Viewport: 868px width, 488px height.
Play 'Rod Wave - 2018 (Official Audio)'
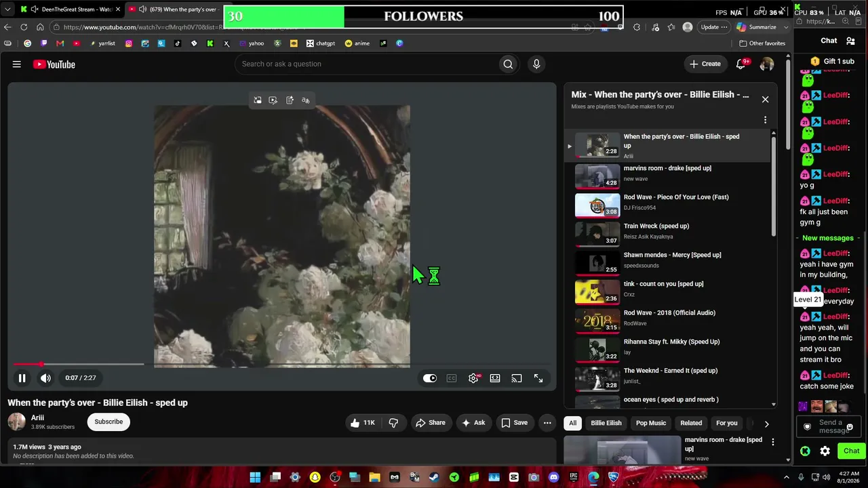669,321
